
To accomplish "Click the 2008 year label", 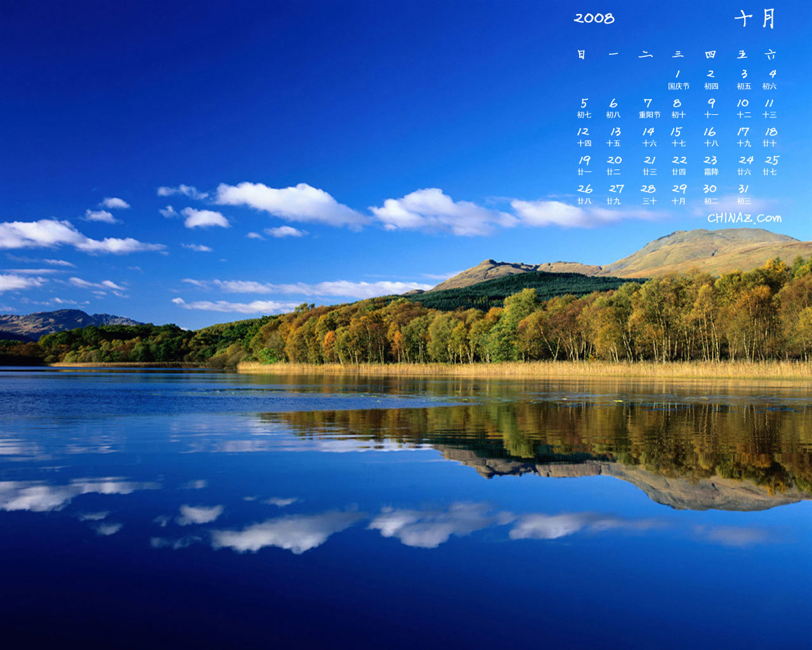I will (x=594, y=18).
